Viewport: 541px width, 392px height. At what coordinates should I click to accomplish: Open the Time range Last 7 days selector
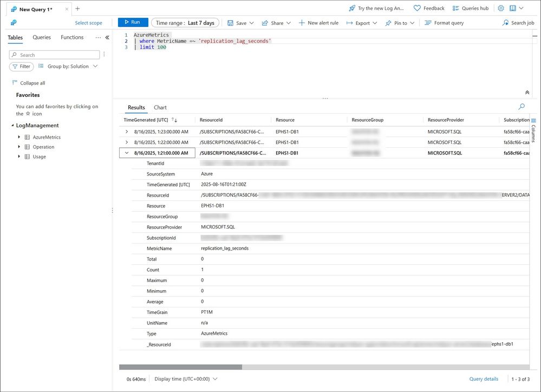click(x=185, y=23)
